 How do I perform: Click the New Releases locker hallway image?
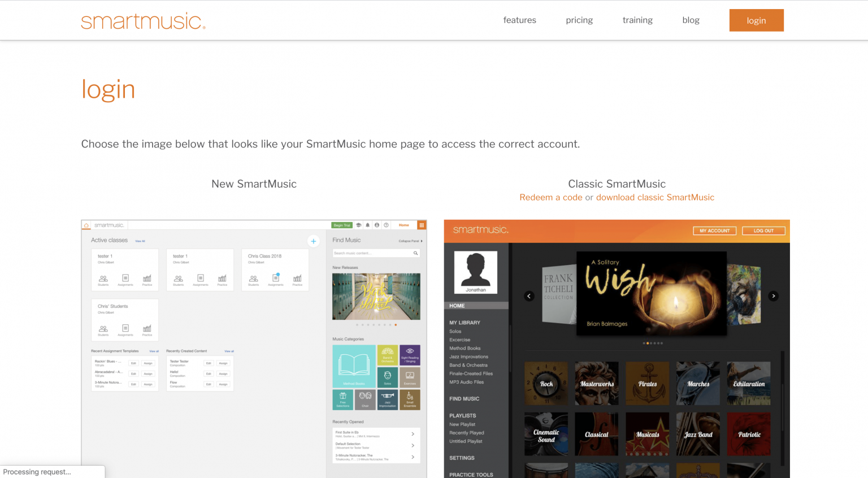(376, 297)
